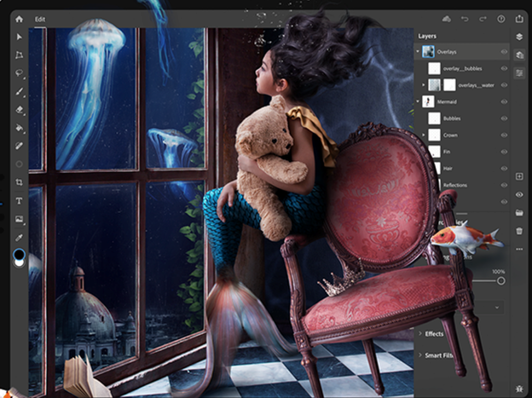
Task: Collapse the Overlays layer group
Action: click(418, 52)
